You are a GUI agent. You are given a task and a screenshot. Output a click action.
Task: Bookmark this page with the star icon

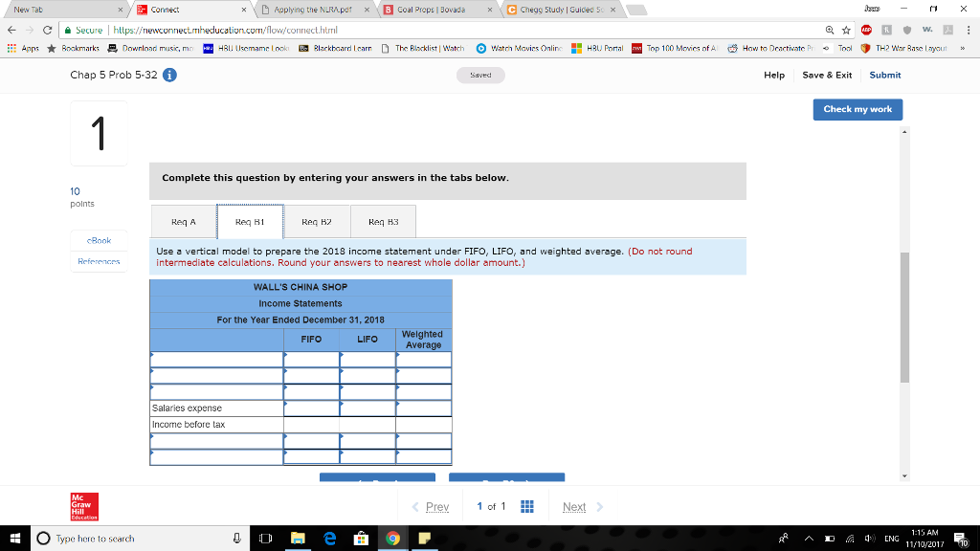[x=846, y=30]
